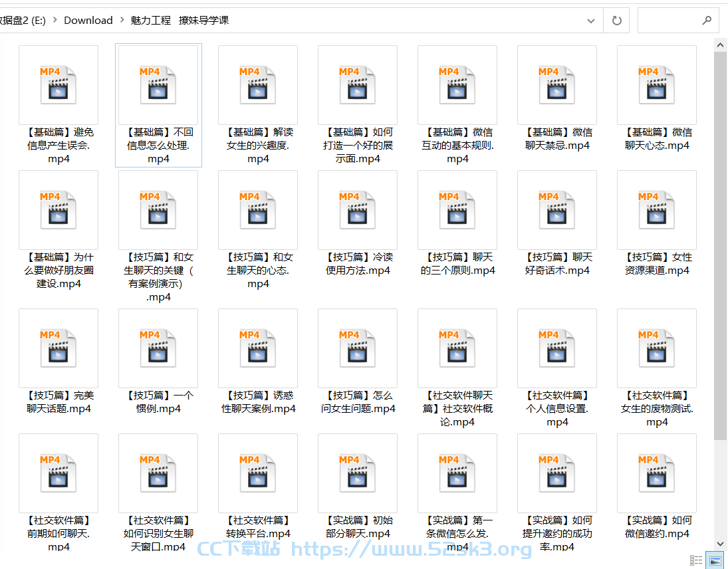
Task: Click the file name 【社交软件篇】个人信息设置.mp4
Action: (x=557, y=408)
